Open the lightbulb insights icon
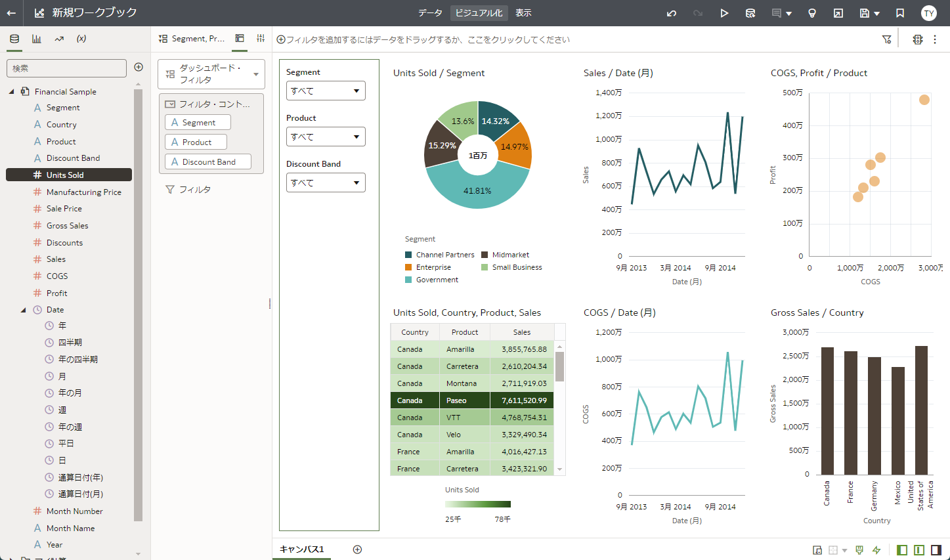 tap(812, 13)
